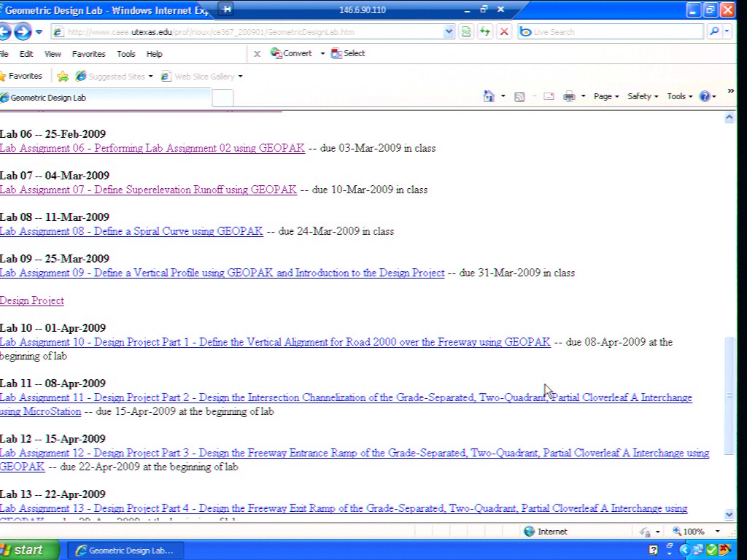
Task: Click the Compatibility View icon beside the address bar
Action: pyautogui.click(x=466, y=32)
